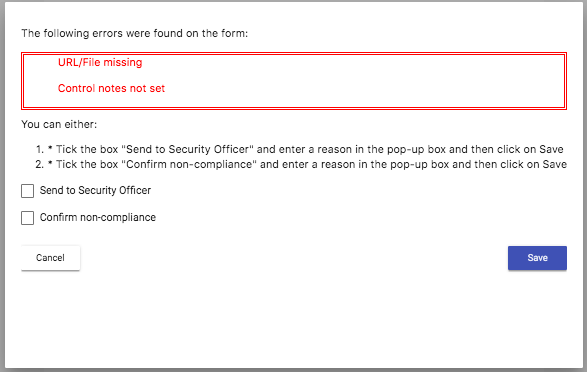Select the URL/File missing error message
This screenshot has width=587, height=372.
point(100,62)
